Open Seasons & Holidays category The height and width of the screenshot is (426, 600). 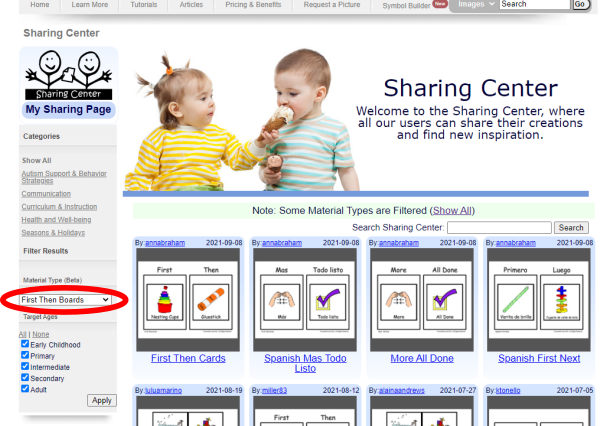click(x=53, y=233)
